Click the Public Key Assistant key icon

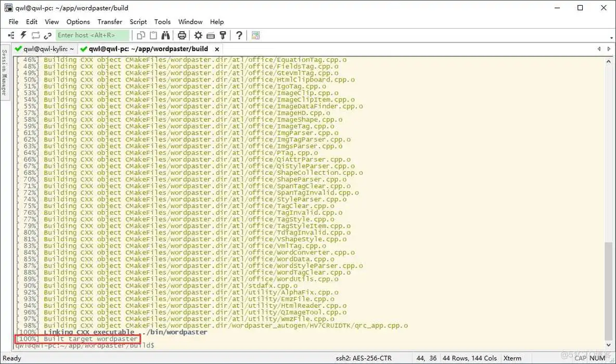(223, 35)
